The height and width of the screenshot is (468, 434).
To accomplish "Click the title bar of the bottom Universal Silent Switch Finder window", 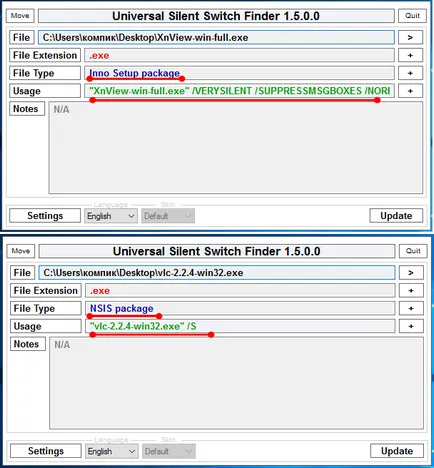I will coord(217,251).
